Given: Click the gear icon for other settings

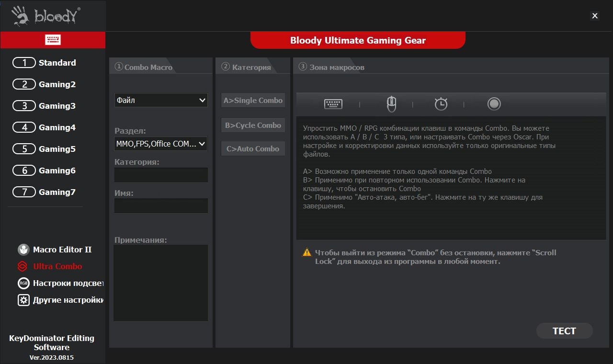Looking at the screenshot, I should click(x=23, y=300).
